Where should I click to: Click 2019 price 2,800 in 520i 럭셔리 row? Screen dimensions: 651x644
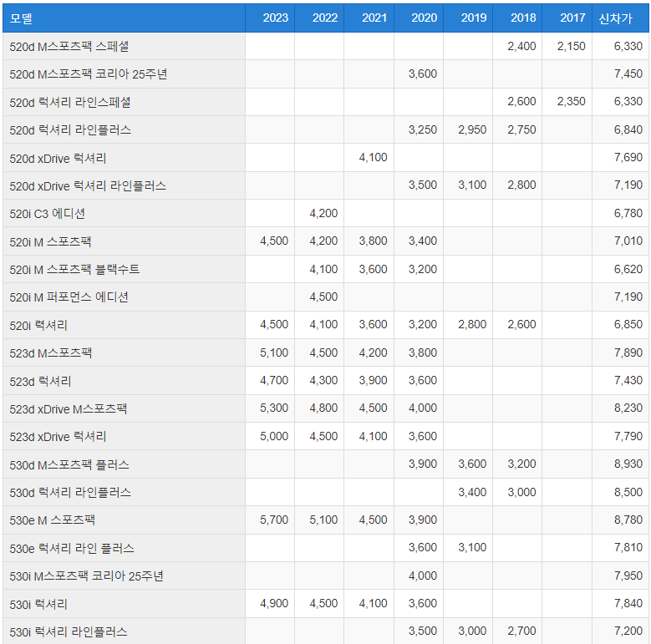coord(472,324)
